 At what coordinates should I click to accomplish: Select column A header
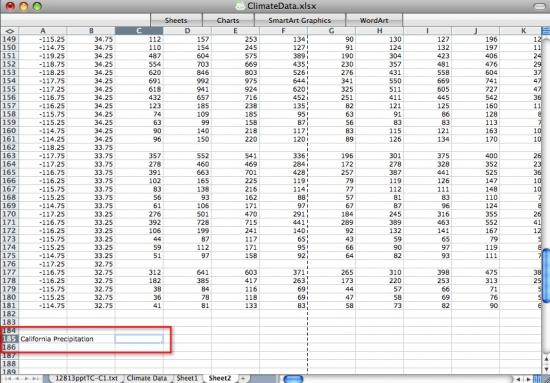[x=43, y=31]
